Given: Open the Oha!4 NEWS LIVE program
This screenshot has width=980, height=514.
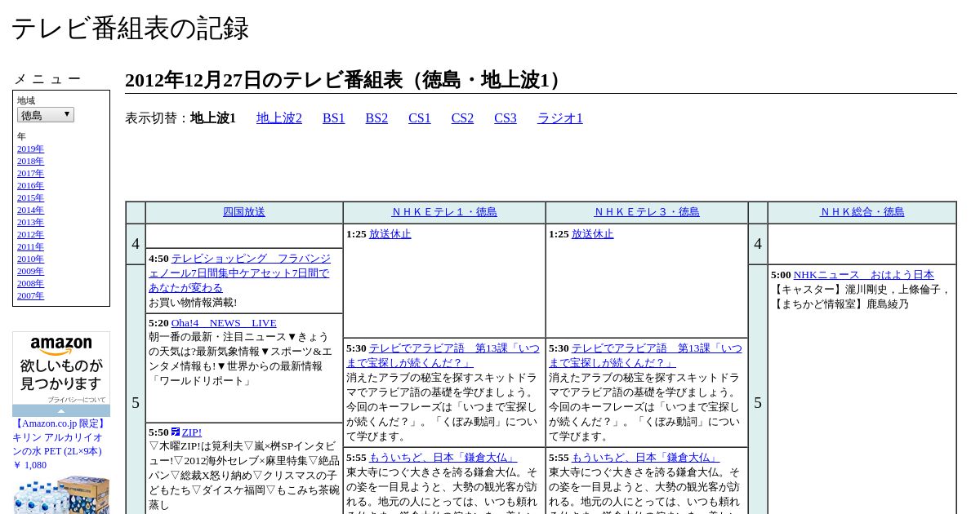Looking at the screenshot, I should [224, 323].
